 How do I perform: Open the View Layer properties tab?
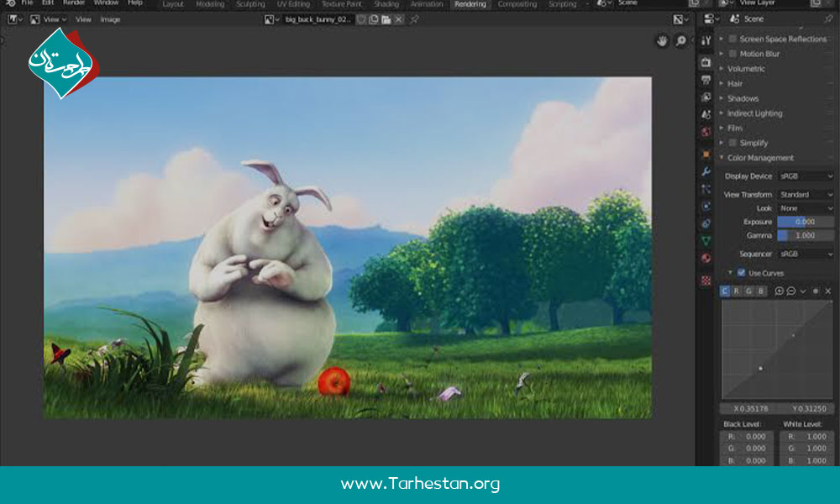click(706, 97)
